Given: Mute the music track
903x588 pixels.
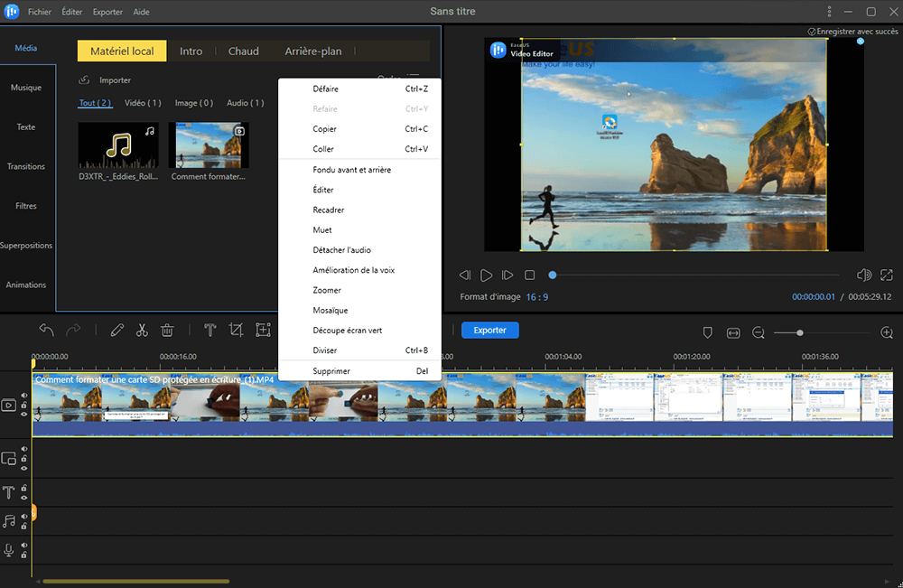Looking at the screenshot, I should 24,517.
